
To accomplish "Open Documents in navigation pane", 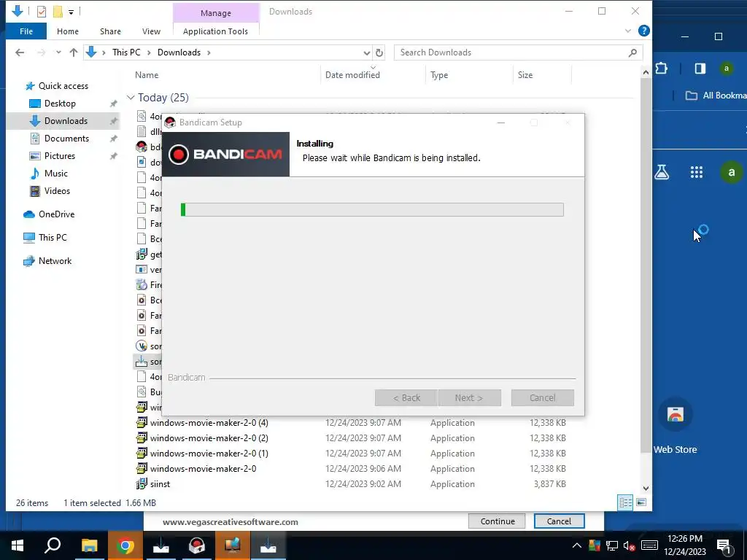I will pos(66,139).
